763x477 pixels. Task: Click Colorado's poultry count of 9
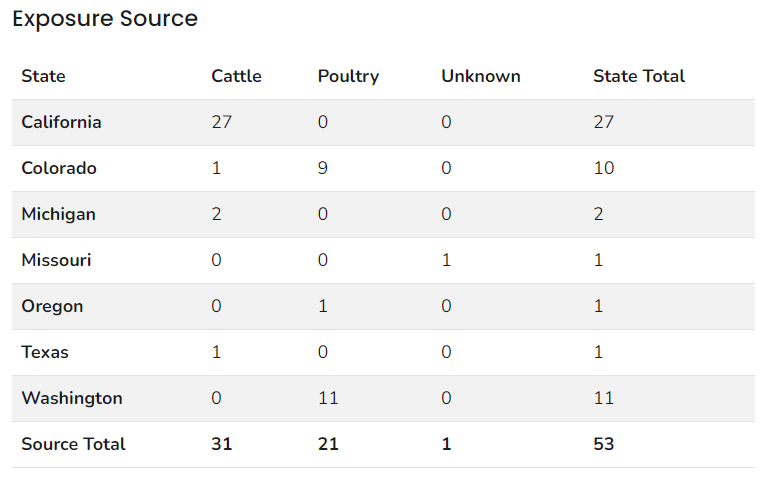(323, 168)
